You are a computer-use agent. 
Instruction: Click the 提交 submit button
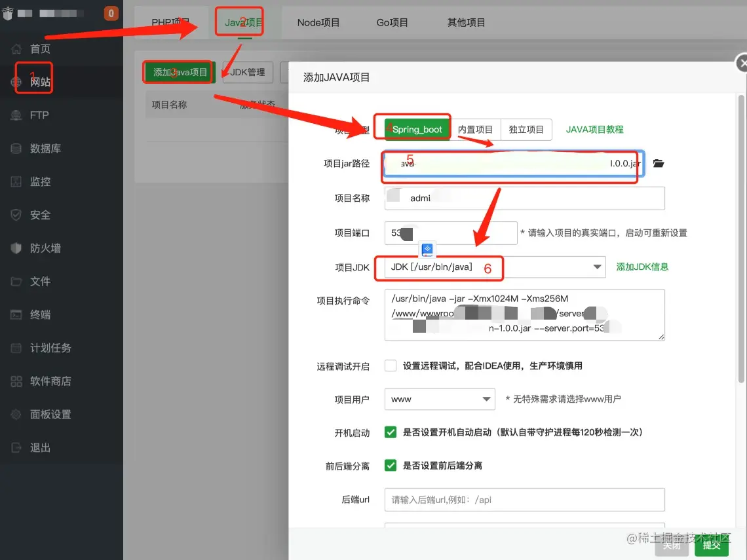pos(711,545)
